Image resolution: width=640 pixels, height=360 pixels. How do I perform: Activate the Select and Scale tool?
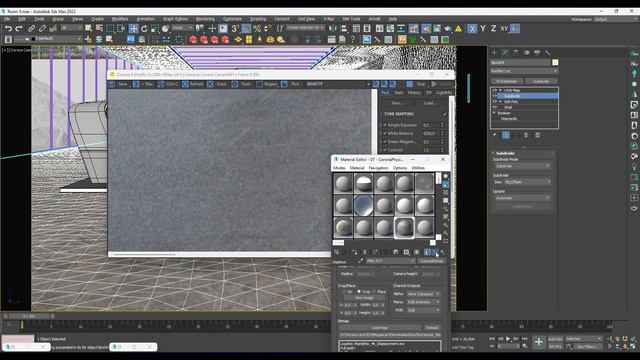[155, 29]
